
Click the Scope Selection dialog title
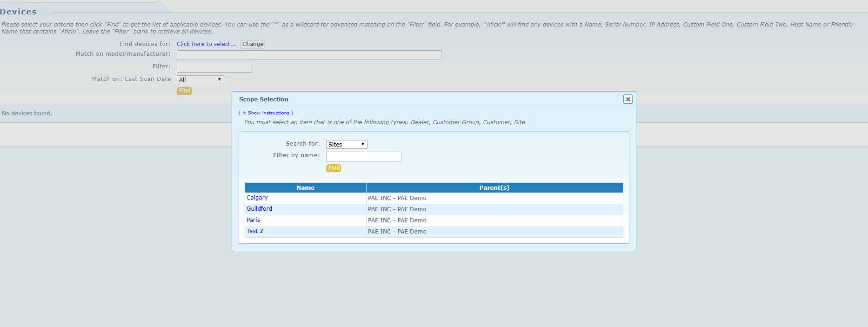tap(264, 99)
